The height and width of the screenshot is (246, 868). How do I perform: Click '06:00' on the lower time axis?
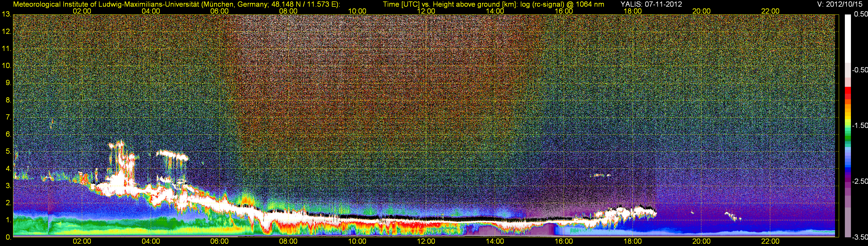219,242
